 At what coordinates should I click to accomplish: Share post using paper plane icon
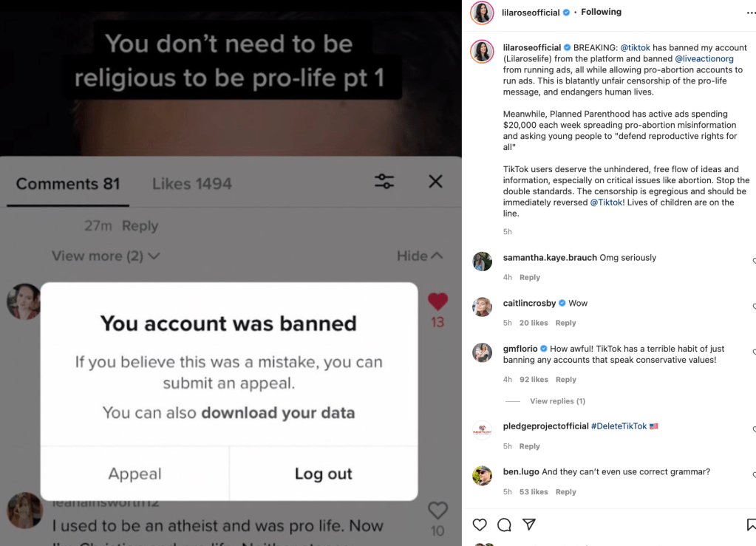529,525
